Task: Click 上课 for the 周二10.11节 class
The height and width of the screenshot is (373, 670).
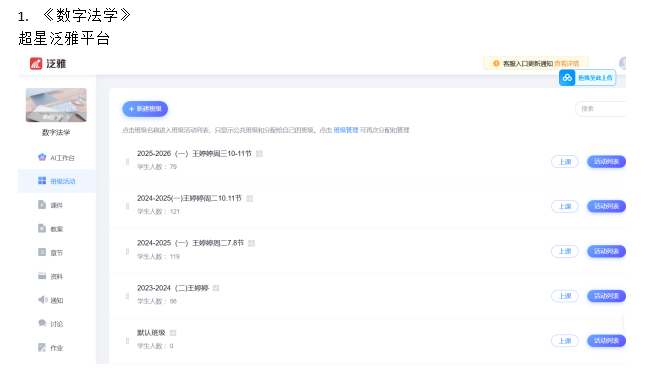Action: [565, 206]
